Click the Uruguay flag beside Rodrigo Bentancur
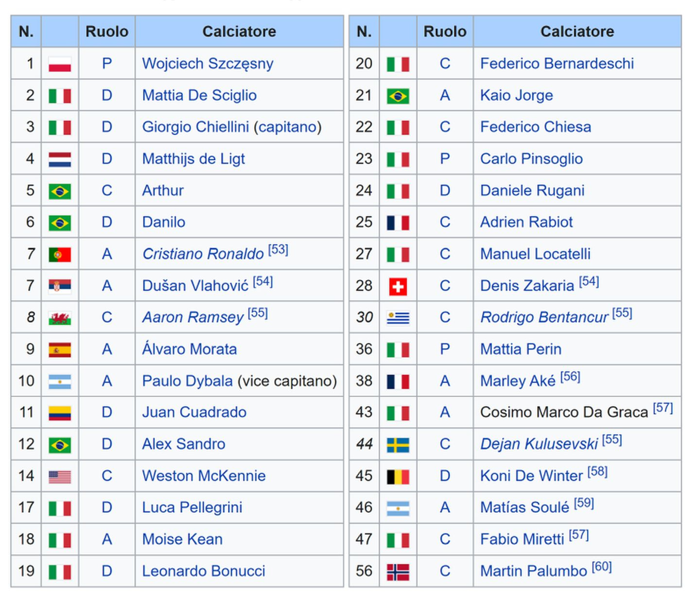This screenshot has width=700, height=592. [398, 318]
